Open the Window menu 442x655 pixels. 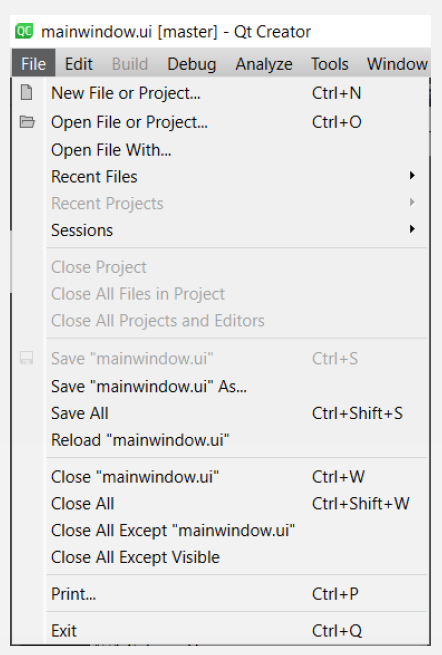coord(397,64)
